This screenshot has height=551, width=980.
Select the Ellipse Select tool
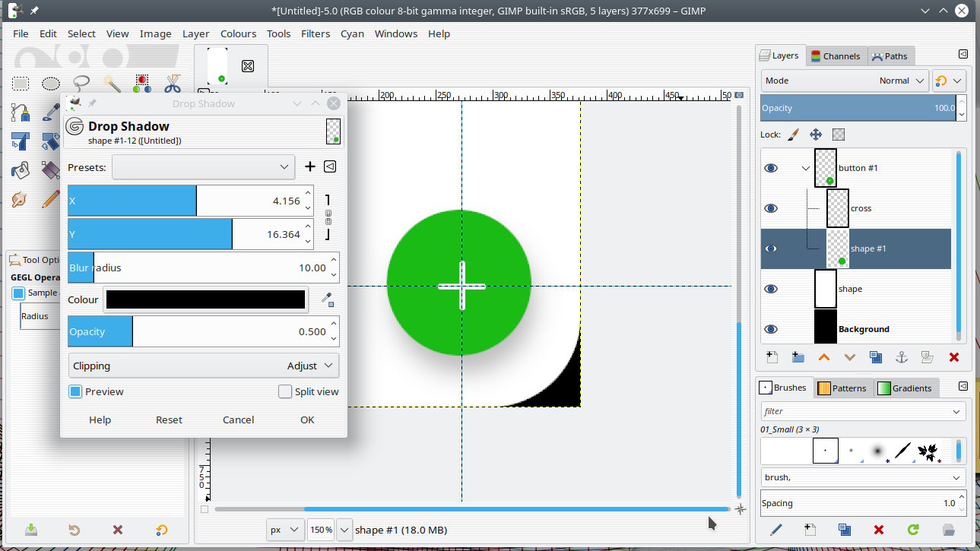[51, 84]
